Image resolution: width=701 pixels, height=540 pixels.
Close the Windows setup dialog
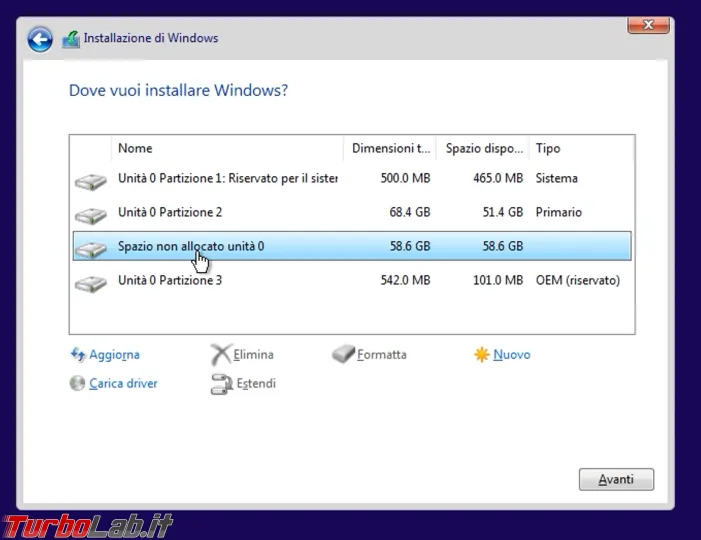click(649, 25)
